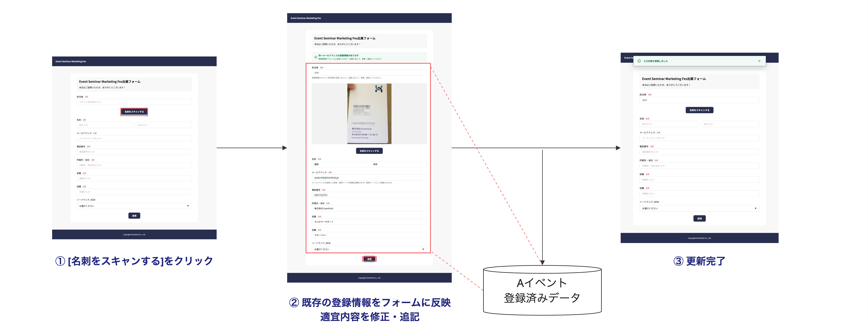Click the email-change warning note under メールアドレス
Image resolution: width=868 pixels, height=325 pixels.
[352, 183]
